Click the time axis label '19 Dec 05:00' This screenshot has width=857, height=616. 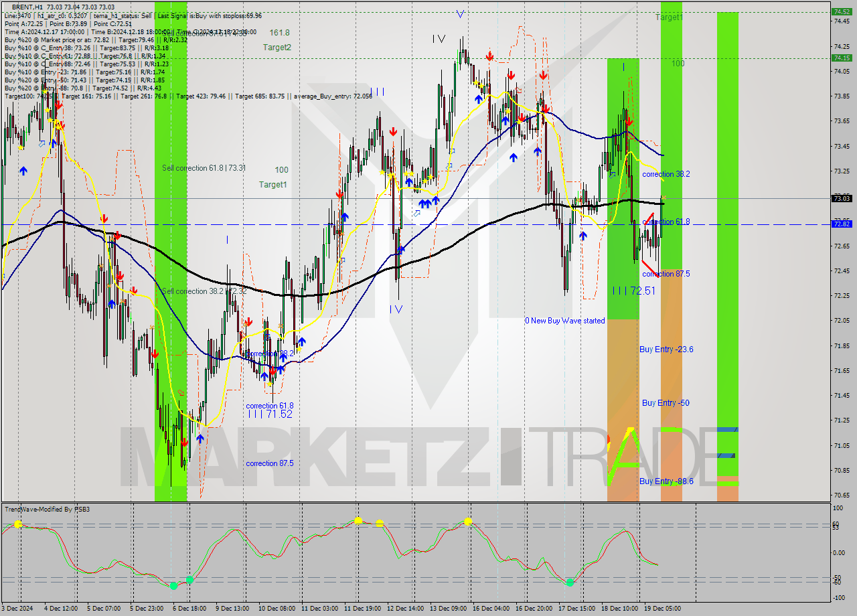click(661, 609)
